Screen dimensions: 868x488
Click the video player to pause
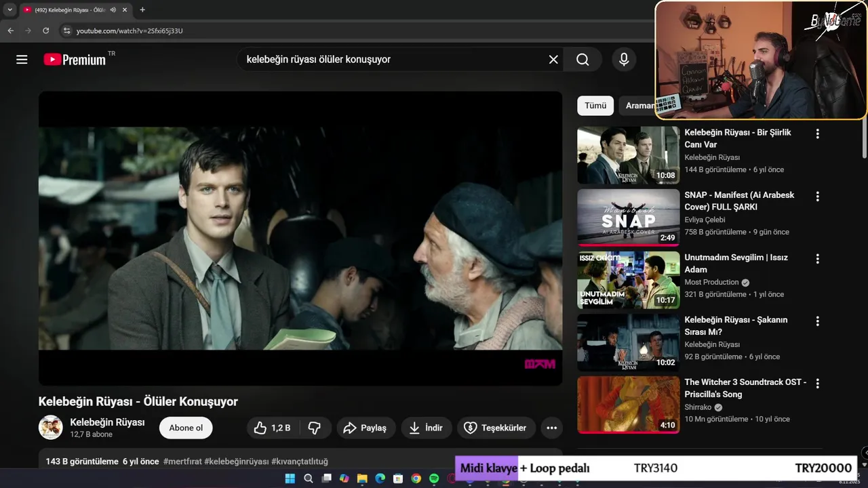point(300,239)
